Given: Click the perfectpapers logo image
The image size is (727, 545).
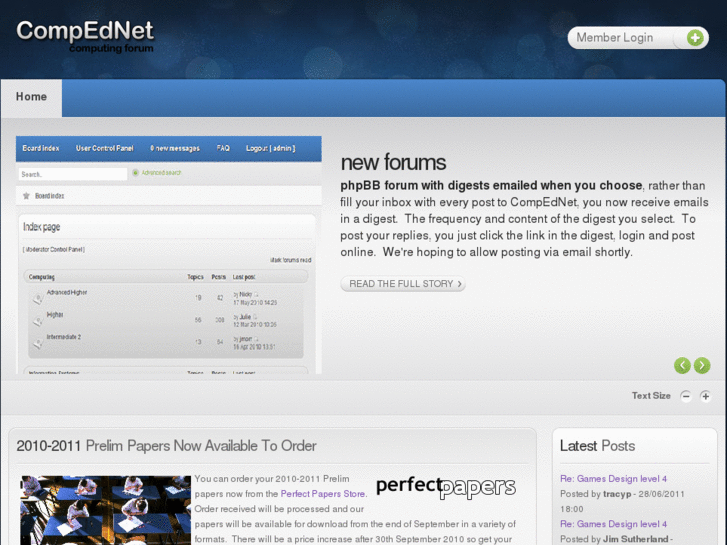Looking at the screenshot, I should pyautogui.click(x=446, y=487).
